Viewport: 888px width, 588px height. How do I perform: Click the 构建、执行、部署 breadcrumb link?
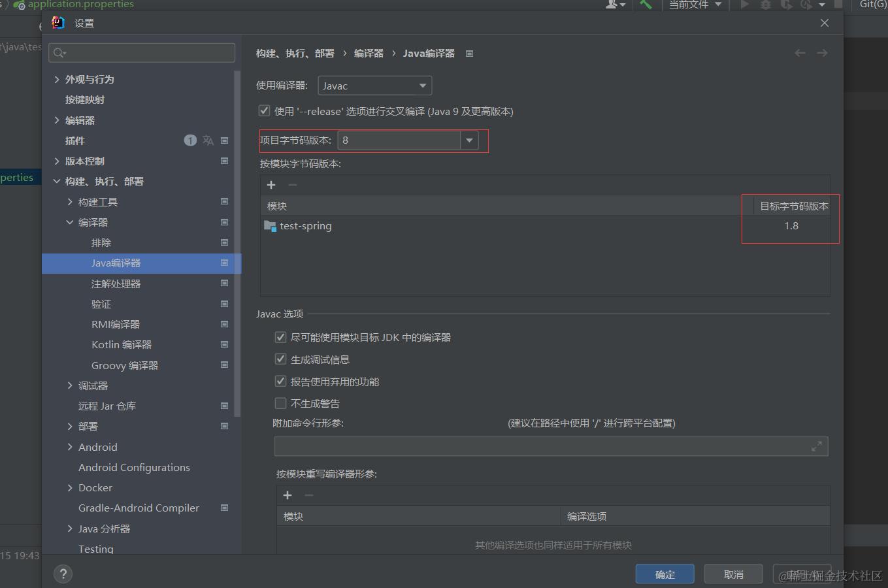295,54
